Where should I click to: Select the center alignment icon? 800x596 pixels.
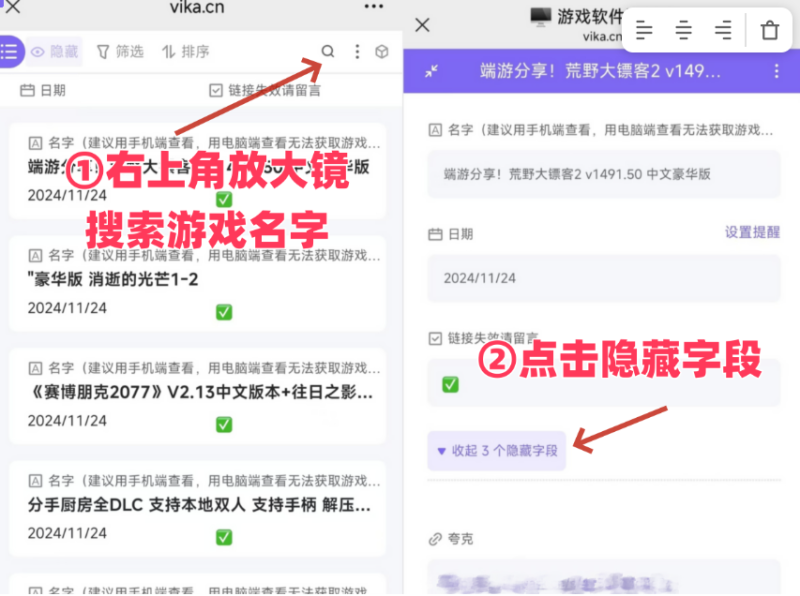[x=684, y=30]
